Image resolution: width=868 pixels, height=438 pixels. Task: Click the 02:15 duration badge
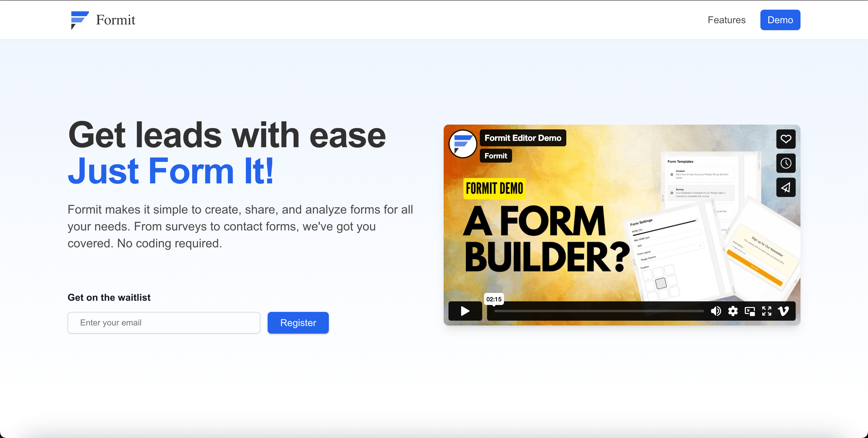coord(494,299)
